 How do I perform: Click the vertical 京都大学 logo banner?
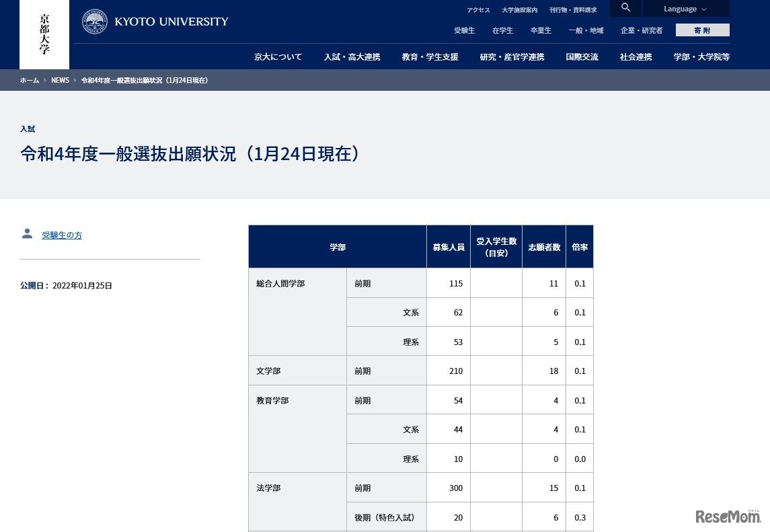[44, 34]
